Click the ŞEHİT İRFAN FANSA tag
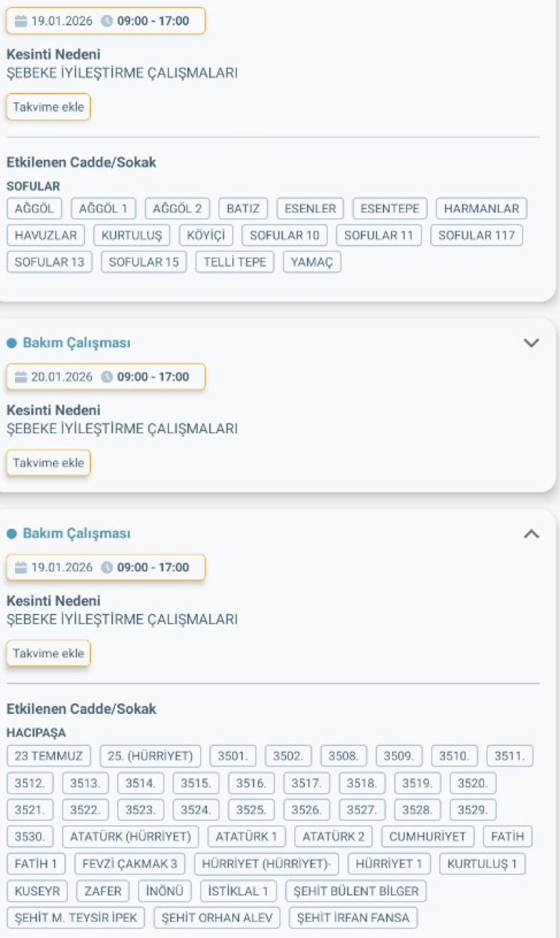The height and width of the screenshot is (938, 560). pyautogui.click(x=354, y=918)
